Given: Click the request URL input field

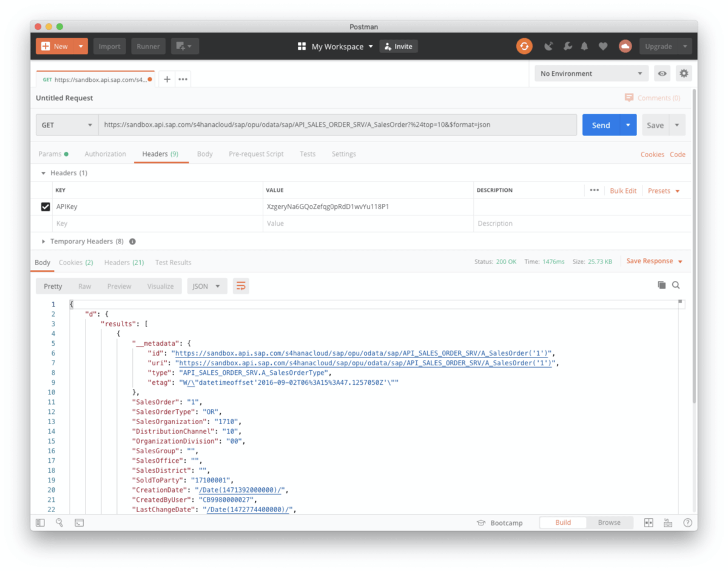Looking at the screenshot, I should [337, 125].
